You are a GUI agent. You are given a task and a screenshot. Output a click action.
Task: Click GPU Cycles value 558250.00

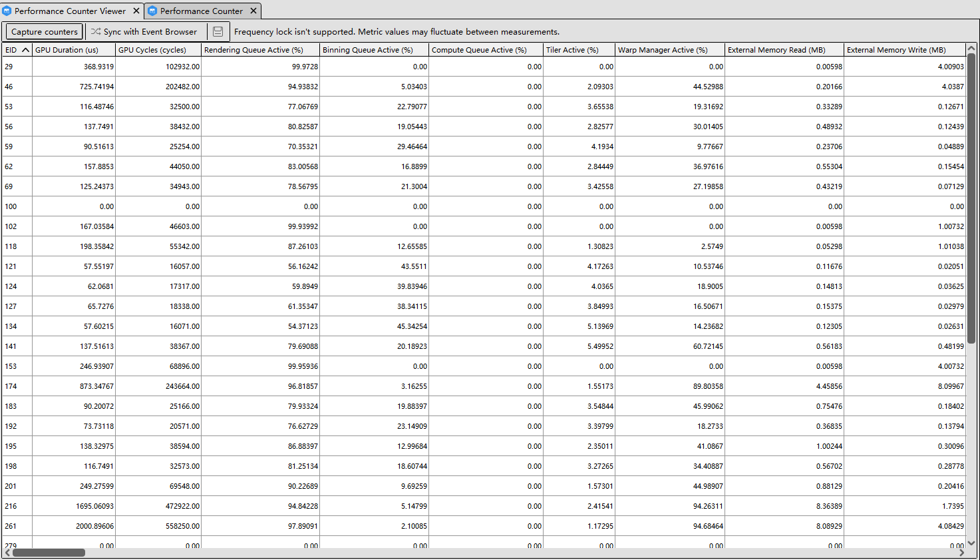pyautogui.click(x=182, y=526)
